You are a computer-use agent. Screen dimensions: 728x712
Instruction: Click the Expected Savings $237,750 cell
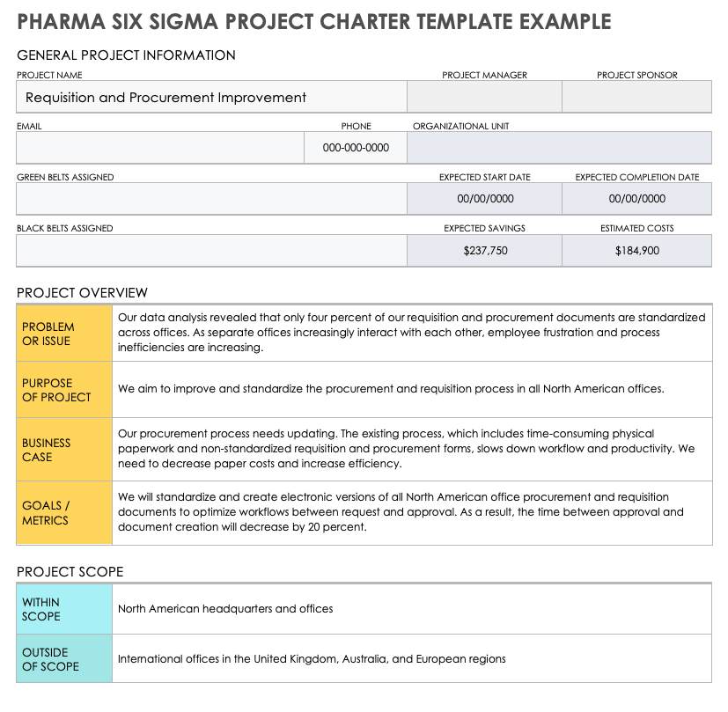(484, 251)
